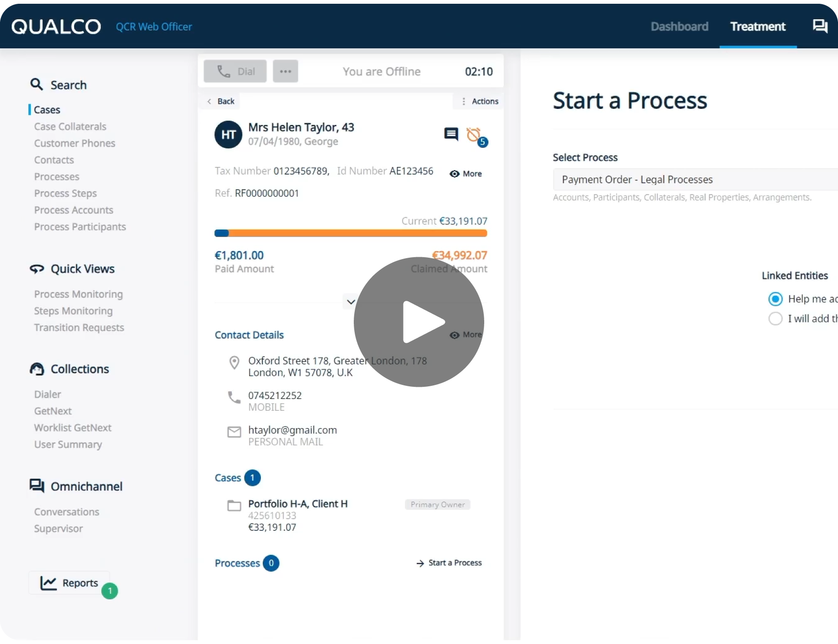Switch to the Dashboard tab

coord(679,26)
